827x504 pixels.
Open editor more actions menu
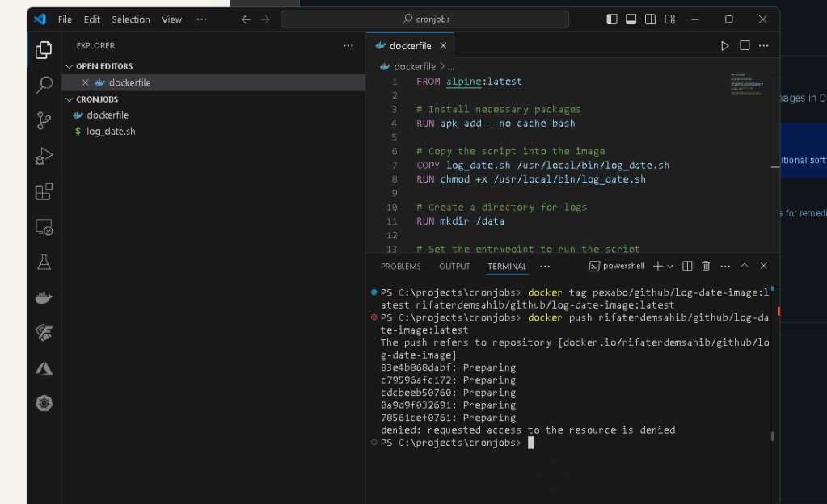(764, 46)
